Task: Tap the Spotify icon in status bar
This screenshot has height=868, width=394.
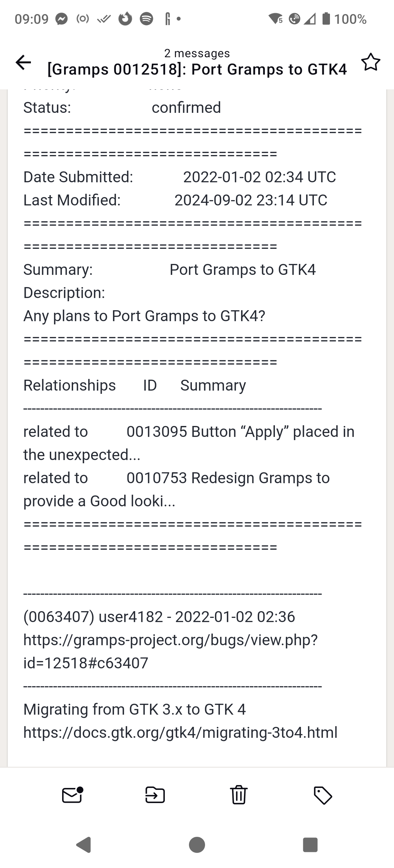Action: point(146,19)
